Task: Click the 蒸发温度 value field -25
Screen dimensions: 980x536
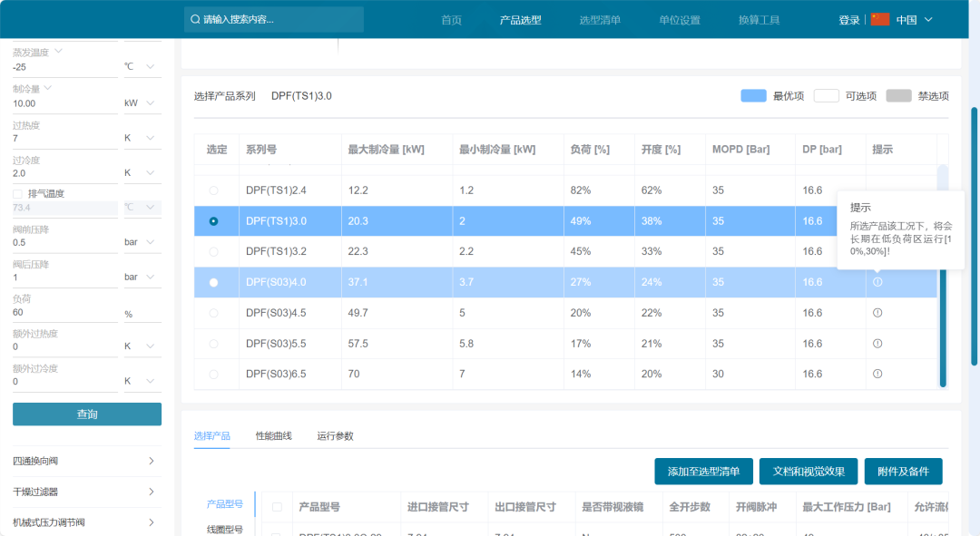Action: (x=65, y=67)
